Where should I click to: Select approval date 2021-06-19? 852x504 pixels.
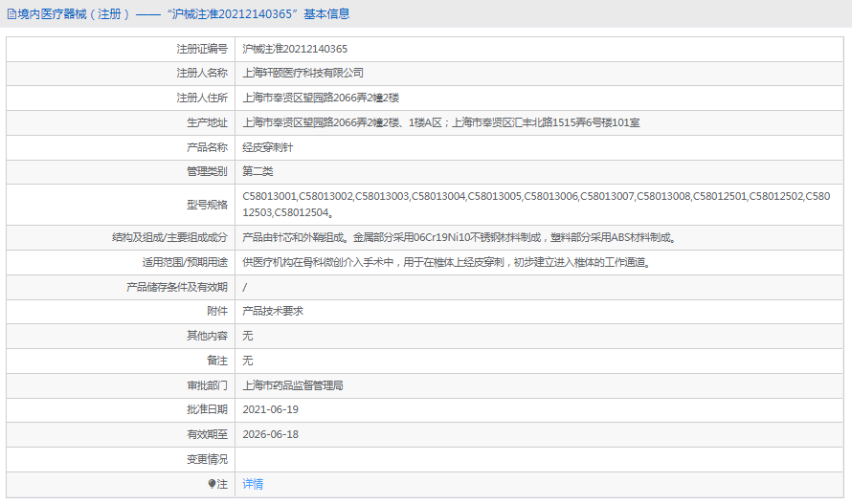click(x=271, y=409)
